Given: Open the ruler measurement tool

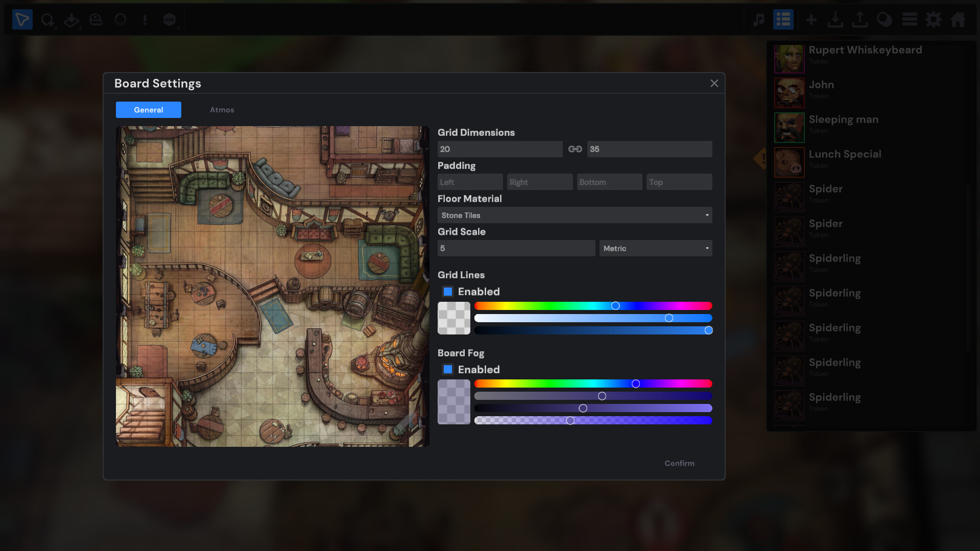Looking at the screenshot, I should [x=96, y=20].
